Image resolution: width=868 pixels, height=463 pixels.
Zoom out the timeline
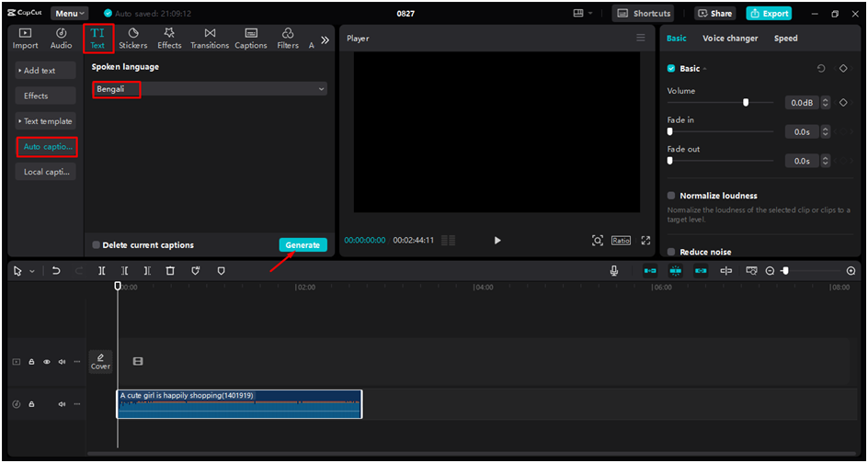770,270
